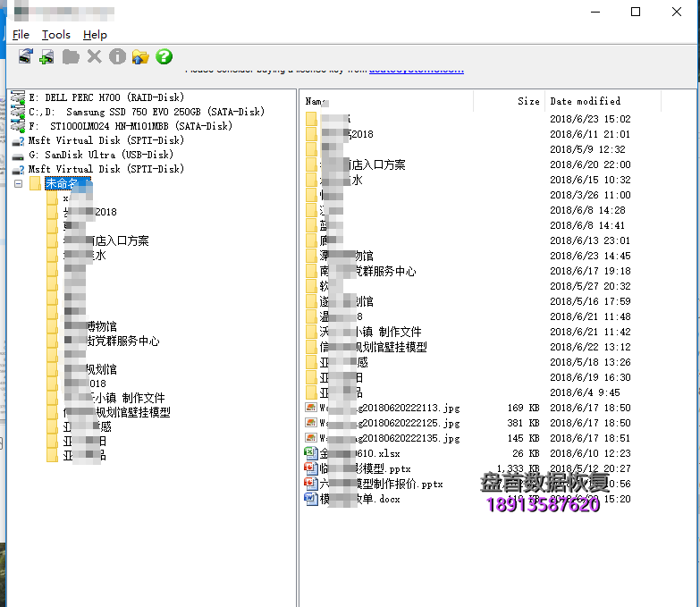Viewport: 700px width, 607px height.
Task: Click the 169 KB size cell
Action: click(x=523, y=408)
